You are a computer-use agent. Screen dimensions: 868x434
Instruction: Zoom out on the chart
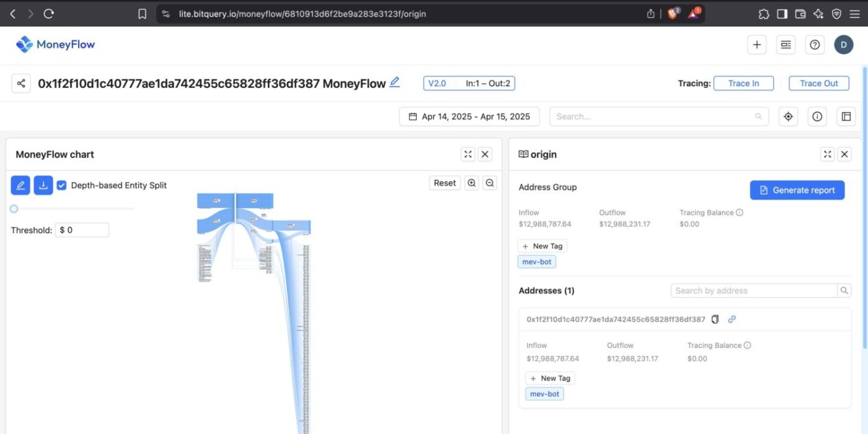(490, 183)
